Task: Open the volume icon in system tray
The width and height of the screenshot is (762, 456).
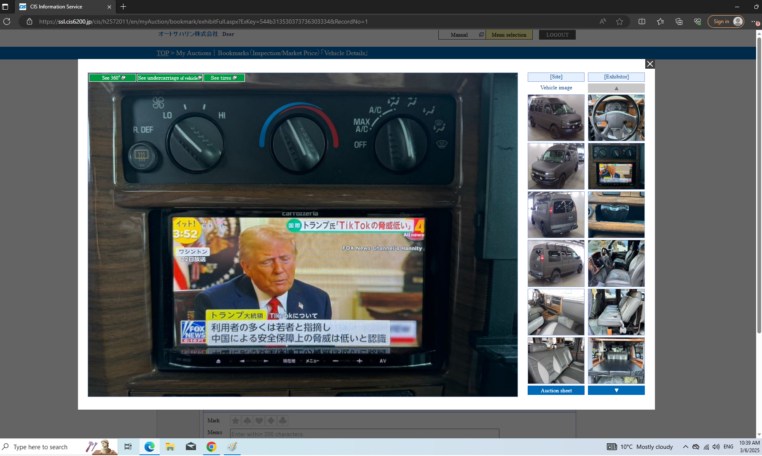Action: pyautogui.click(x=716, y=447)
